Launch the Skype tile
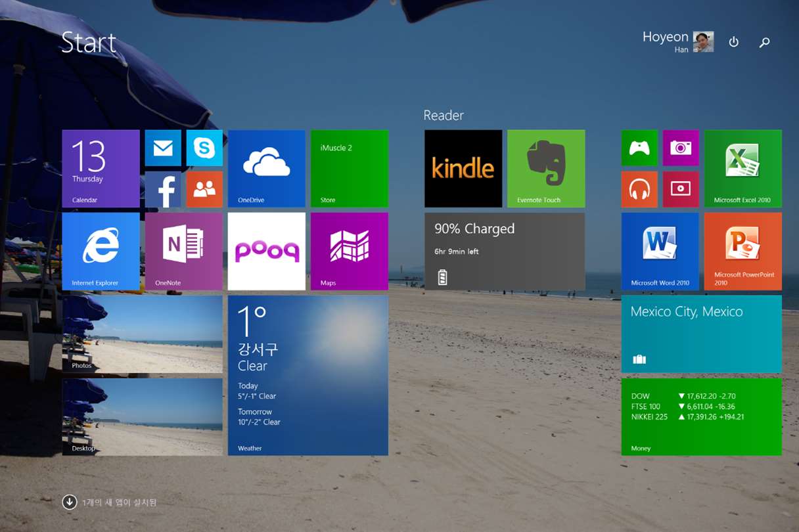The image size is (799, 532). tap(204, 148)
